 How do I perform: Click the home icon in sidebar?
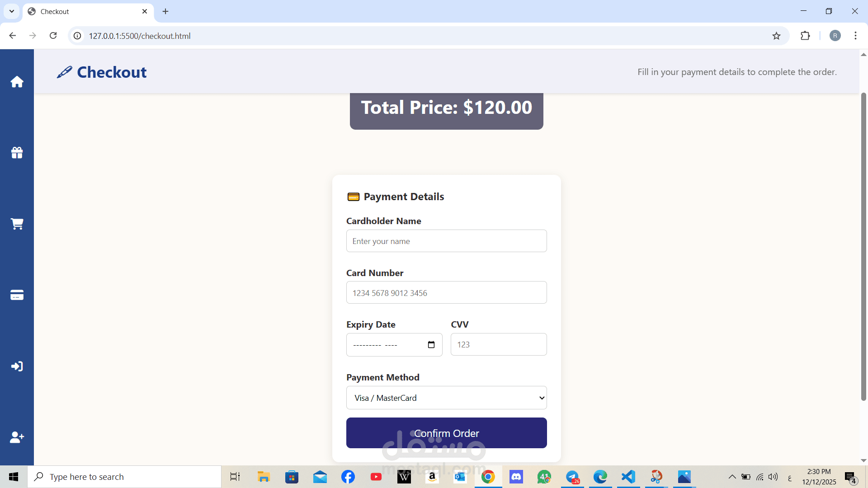click(17, 82)
